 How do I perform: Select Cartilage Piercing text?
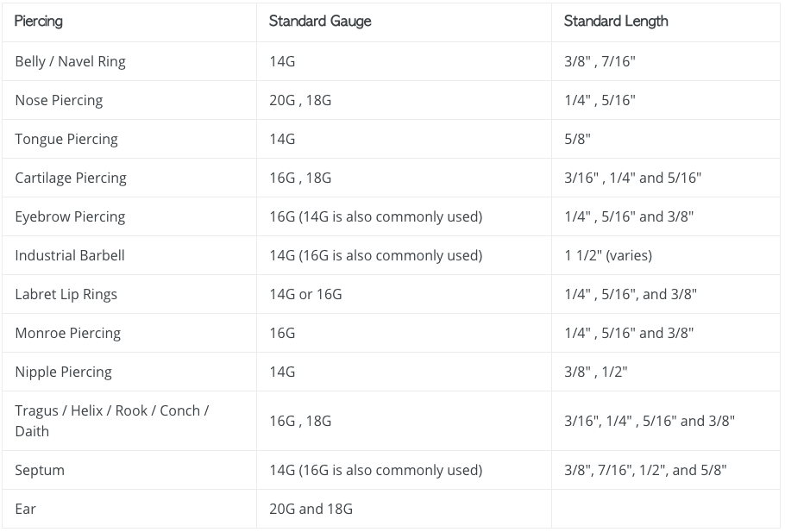pyautogui.click(x=71, y=178)
